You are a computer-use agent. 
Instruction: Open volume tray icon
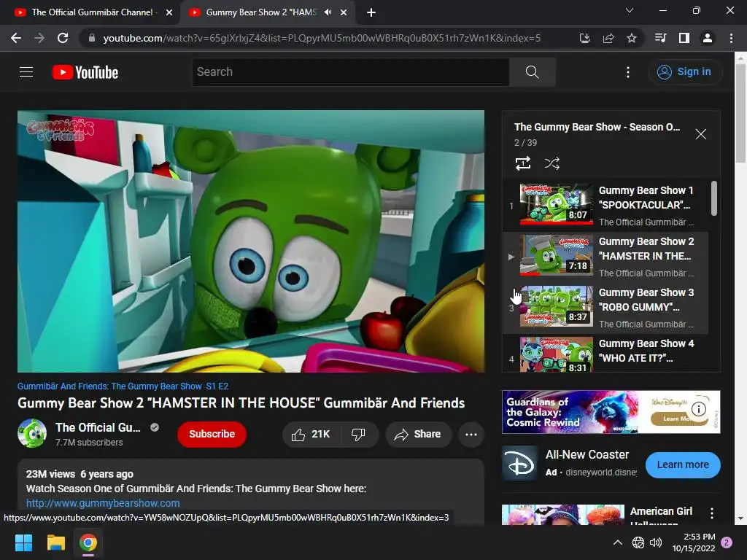(656, 542)
